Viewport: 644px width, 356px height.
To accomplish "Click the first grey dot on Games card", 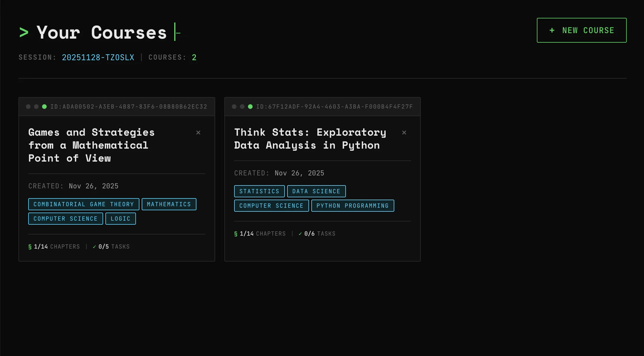I will click(28, 106).
